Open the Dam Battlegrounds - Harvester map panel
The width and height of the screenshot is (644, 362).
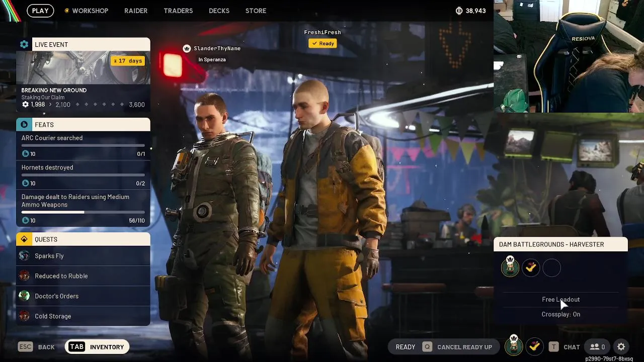(x=560, y=244)
